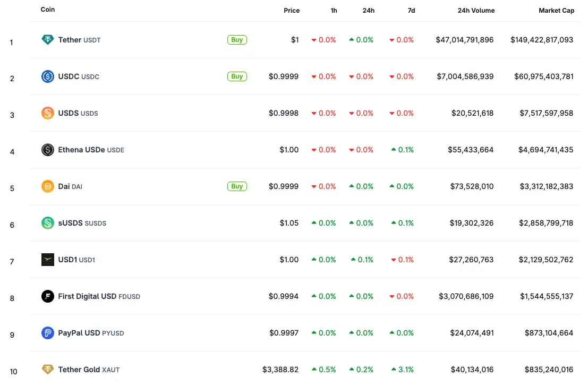Sort by the 1h change header
The image size is (588, 386).
click(x=334, y=11)
